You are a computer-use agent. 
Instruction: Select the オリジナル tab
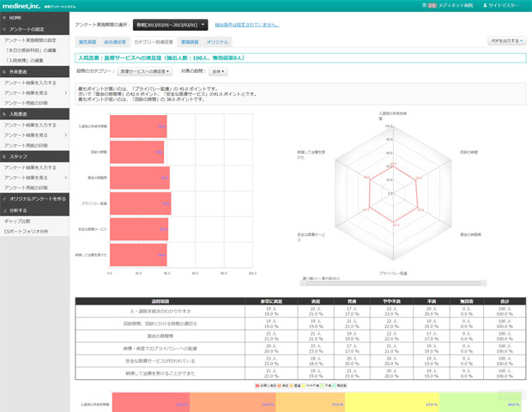[218, 41]
